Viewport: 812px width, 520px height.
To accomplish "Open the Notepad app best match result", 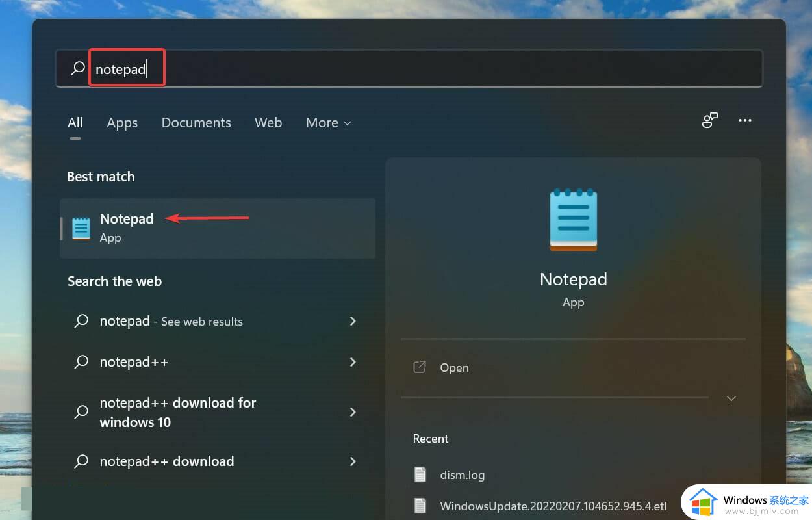I will click(218, 228).
